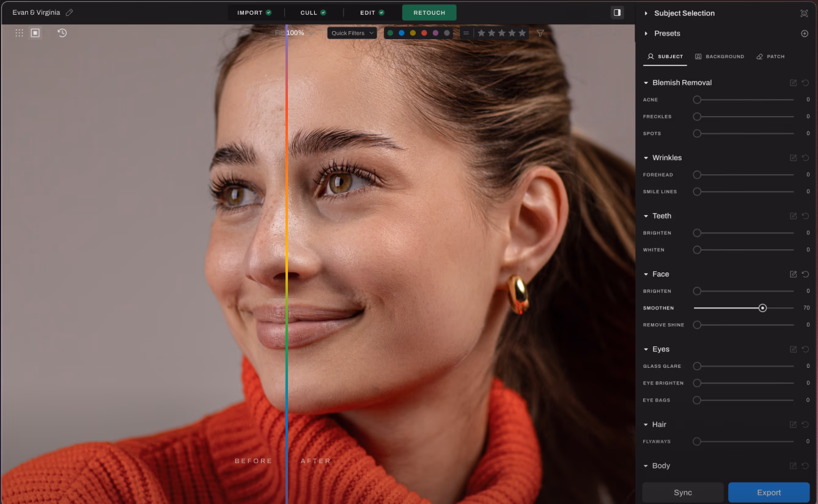Go to the Cull stage tab

coord(313,12)
